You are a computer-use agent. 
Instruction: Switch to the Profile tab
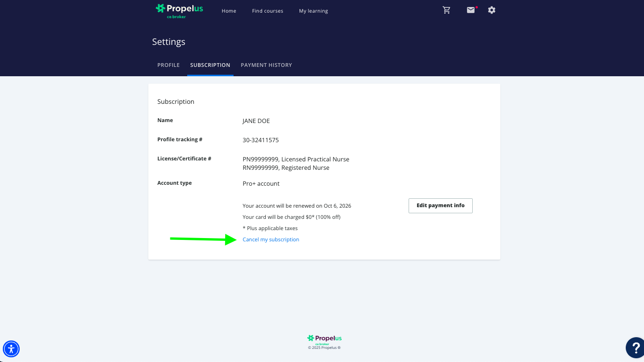click(168, 65)
